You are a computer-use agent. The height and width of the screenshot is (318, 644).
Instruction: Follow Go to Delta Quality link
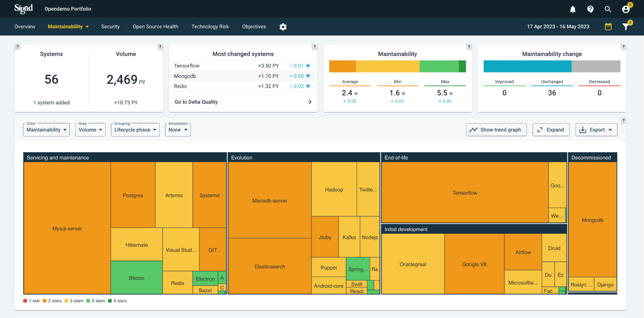(196, 102)
